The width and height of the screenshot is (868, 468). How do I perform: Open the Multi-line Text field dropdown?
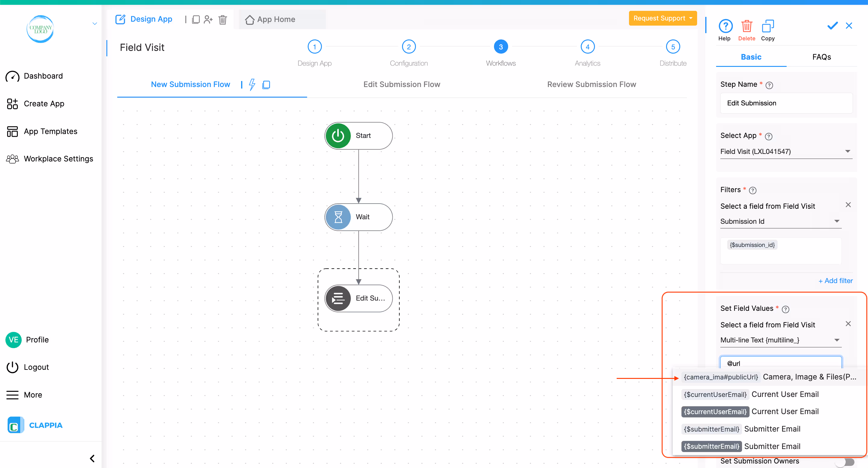(780, 340)
